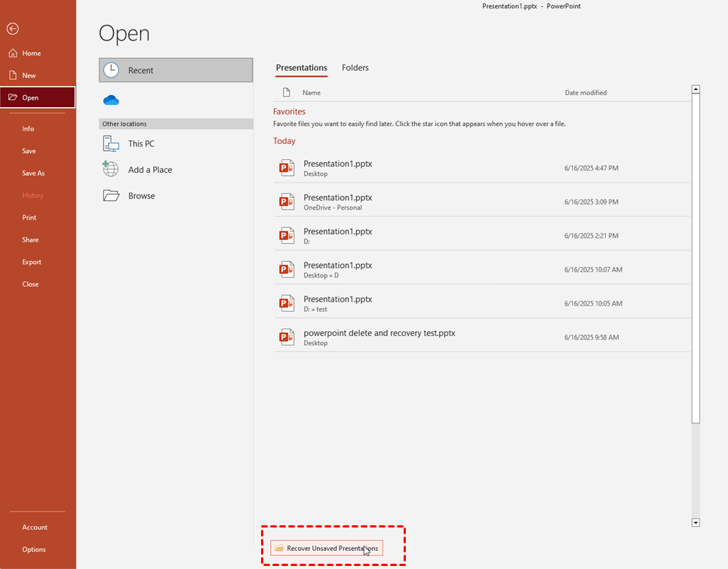Image resolution: width=728 pixels, height=569 pixels.
Task: Choose Add a Place
Action: [176, 170]
